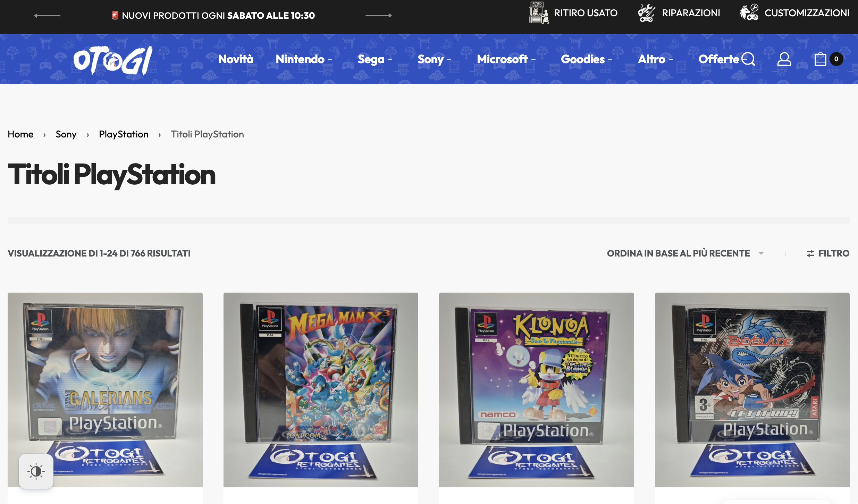Expand the Sony menu
Screen dimensions: 858x504
(x=434, y=59)
